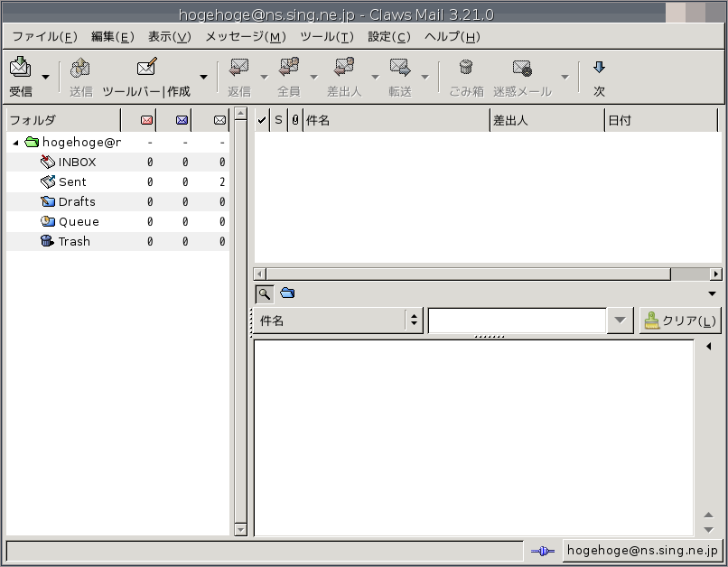Screen dimensions: 728x567
Task: Click the フォルダ column header
Action: tap(63, 120)
